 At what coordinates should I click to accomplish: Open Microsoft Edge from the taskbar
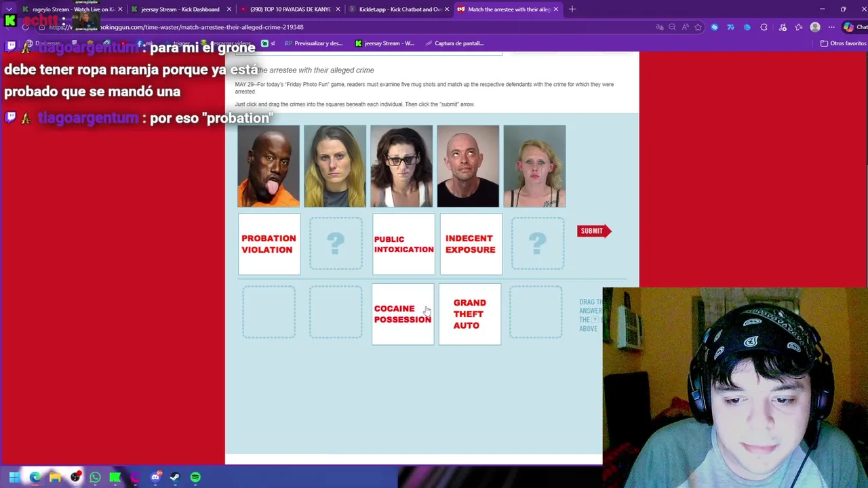click(x=35, y=477)
